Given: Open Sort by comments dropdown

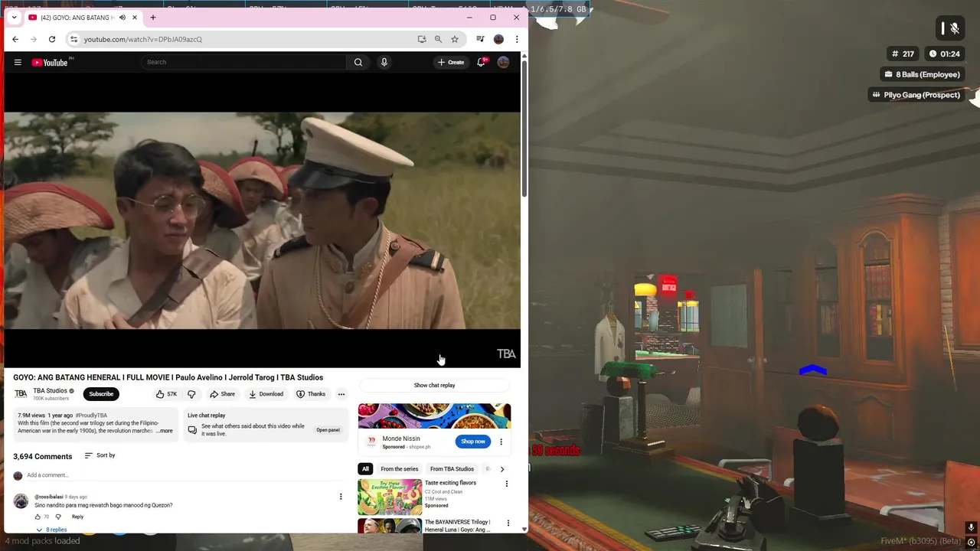Looking at the screenshot, I should click(100, 455).
